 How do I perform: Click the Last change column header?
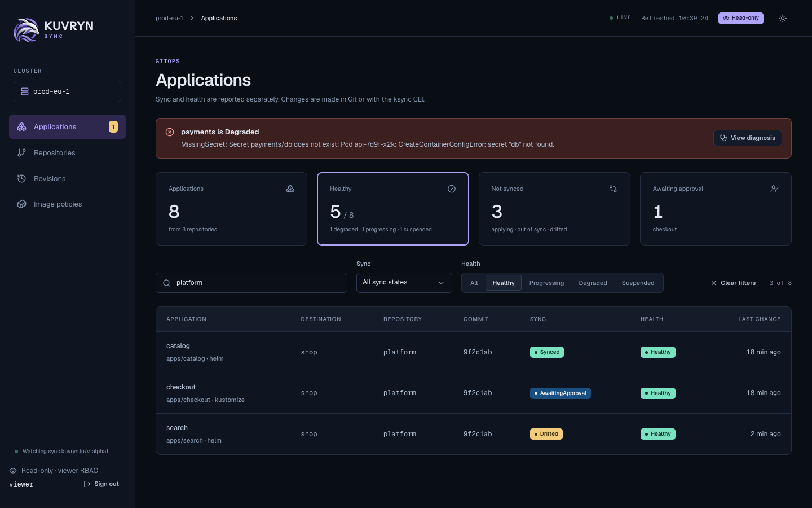coord(760,319)
